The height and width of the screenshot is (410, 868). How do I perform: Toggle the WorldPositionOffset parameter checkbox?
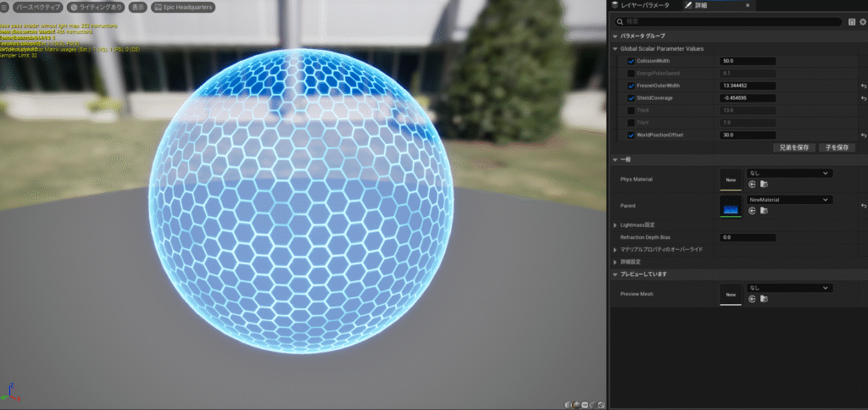tap(631, 136)
